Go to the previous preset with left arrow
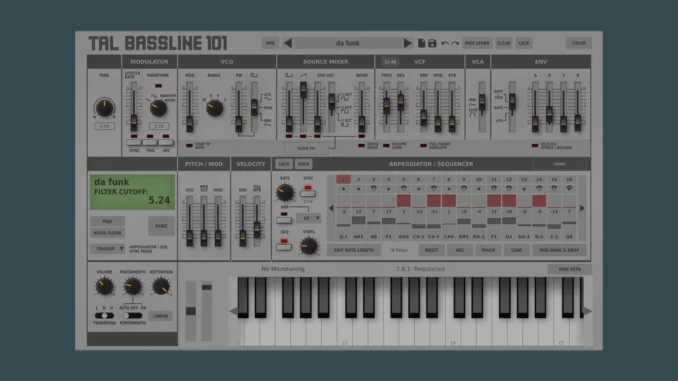The height and width of the screenshot is (381, 678). pos(288,43)
